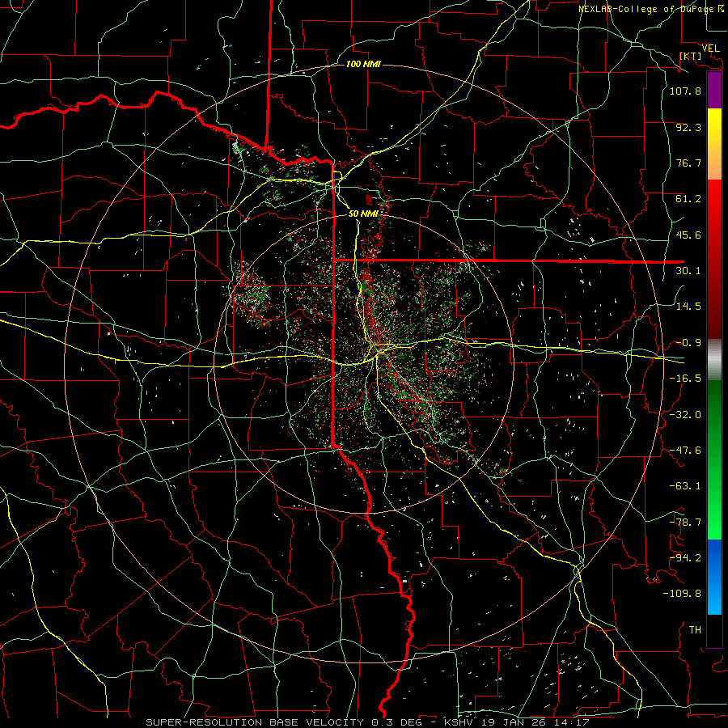Click the '100 NMI' range ring label

tap(363, 64)
